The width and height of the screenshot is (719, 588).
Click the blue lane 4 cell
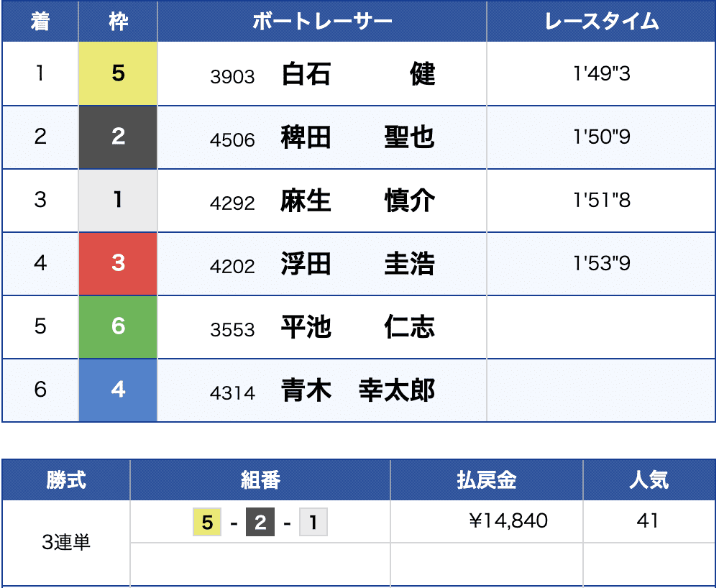click(118, 390)
